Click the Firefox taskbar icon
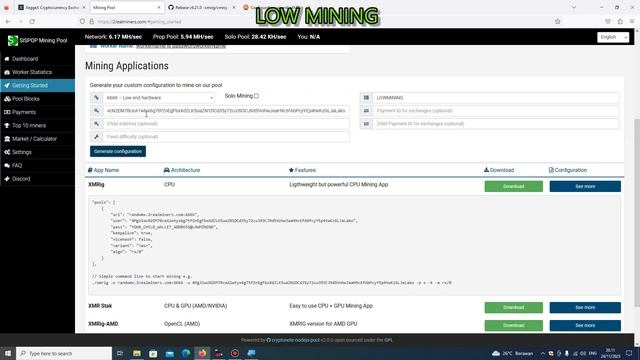The image size is (640, 360). coord(202,353)
